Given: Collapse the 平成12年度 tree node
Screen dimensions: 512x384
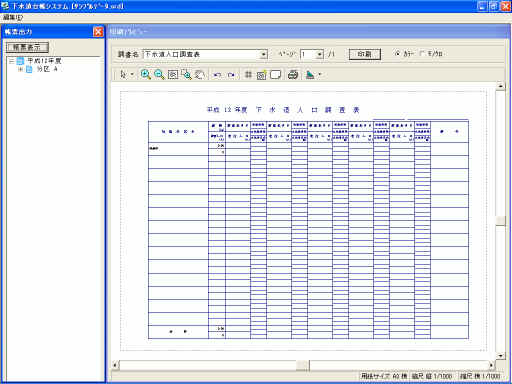Looking at the screenshot, I should [12, 61].
